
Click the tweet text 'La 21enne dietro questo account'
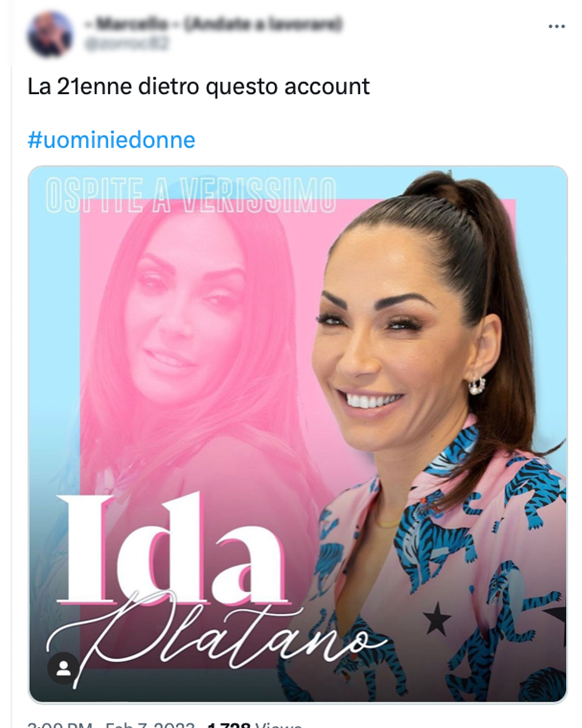click(198, 87)
